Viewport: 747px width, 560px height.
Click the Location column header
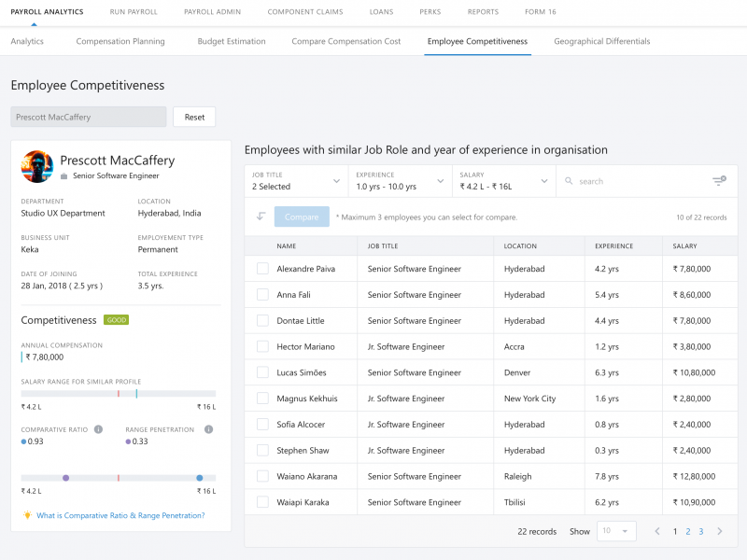click(520, 246)
